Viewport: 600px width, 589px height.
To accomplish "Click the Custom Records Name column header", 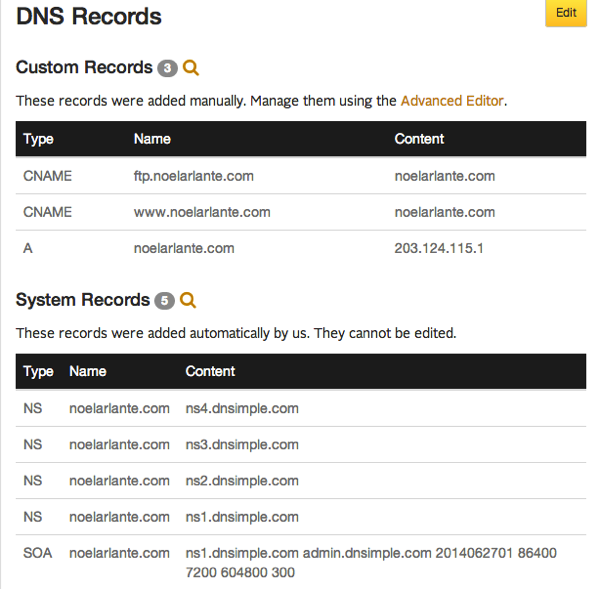I will click(152, 139).
